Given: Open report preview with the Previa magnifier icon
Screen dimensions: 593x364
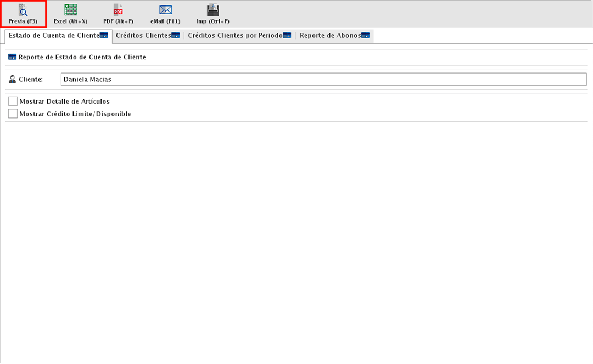Looking at the screenshot, I should click(x=23, y=10).
